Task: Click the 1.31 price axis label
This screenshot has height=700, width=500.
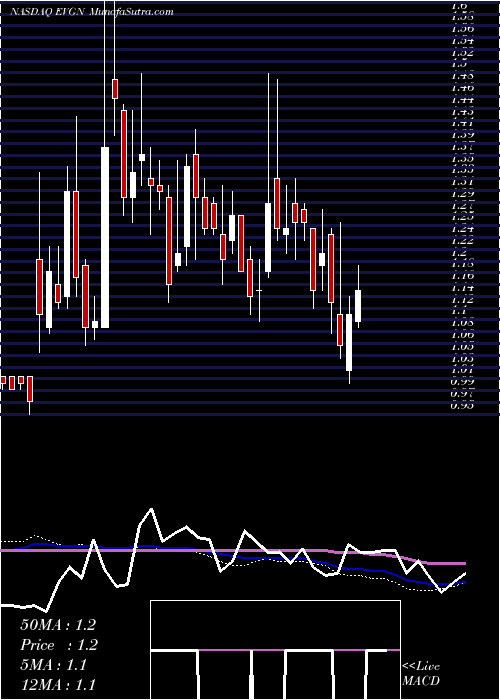Action: pyautogui.click(x=462, y=182)
